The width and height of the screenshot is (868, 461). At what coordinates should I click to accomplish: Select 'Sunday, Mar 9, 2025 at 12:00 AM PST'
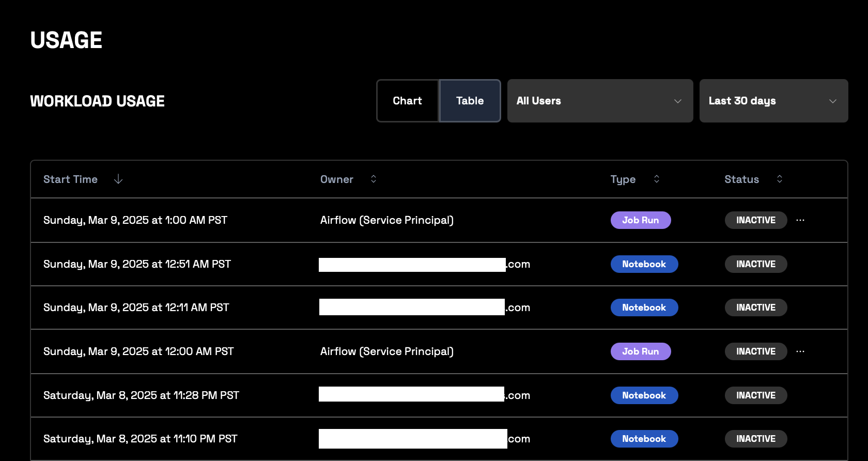click(138, 351)
